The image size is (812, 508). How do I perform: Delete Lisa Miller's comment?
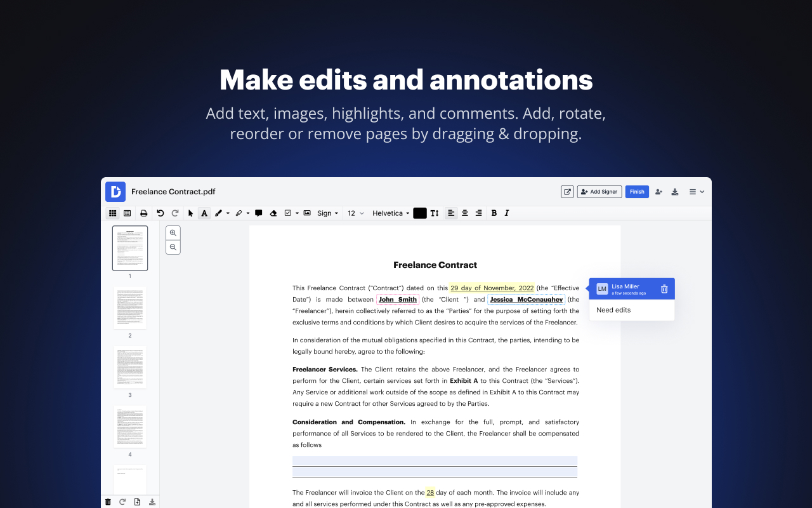tap(664, 289)
